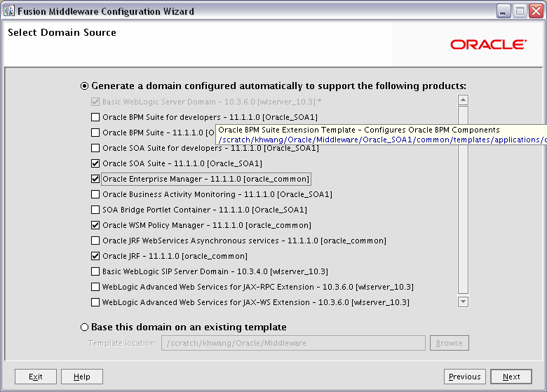Enable Oracle Business Activity Monitoring
The width and height of the screenshot is (547, 392).
click(95, 194)
